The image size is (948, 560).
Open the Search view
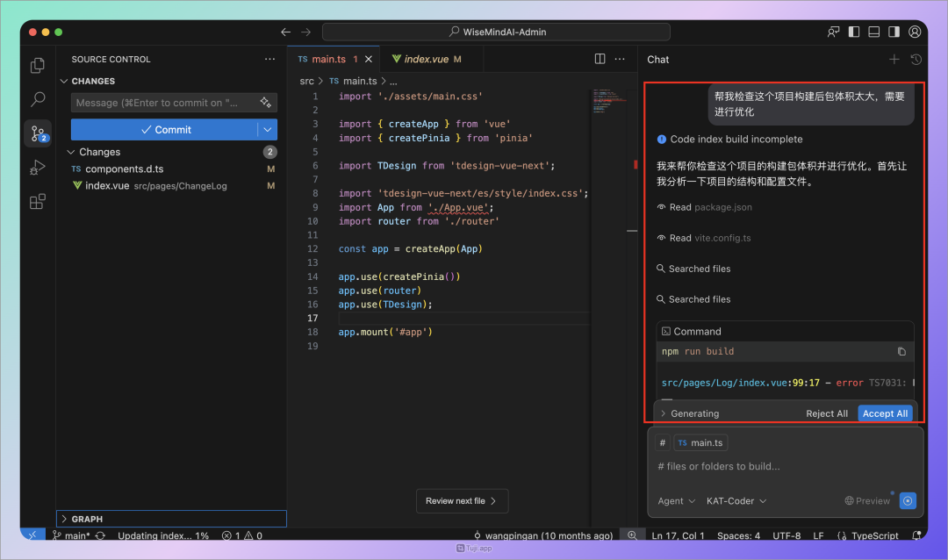(37, 99)
